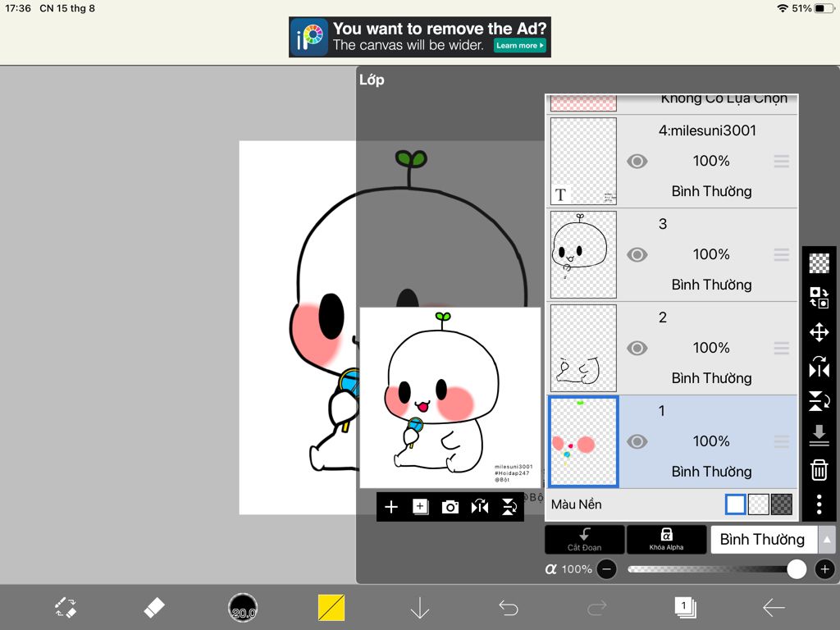Tap the reorder handle of layer 4:milesuni3001
The width and height of the screenshot is (840, 630).
(x=782, y=162)
